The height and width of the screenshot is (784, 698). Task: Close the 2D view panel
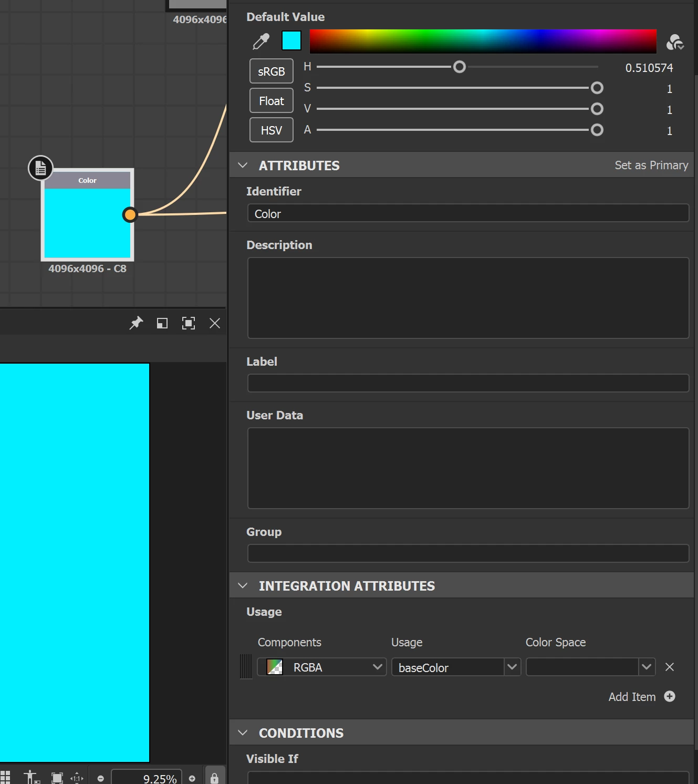click(215, 323)
